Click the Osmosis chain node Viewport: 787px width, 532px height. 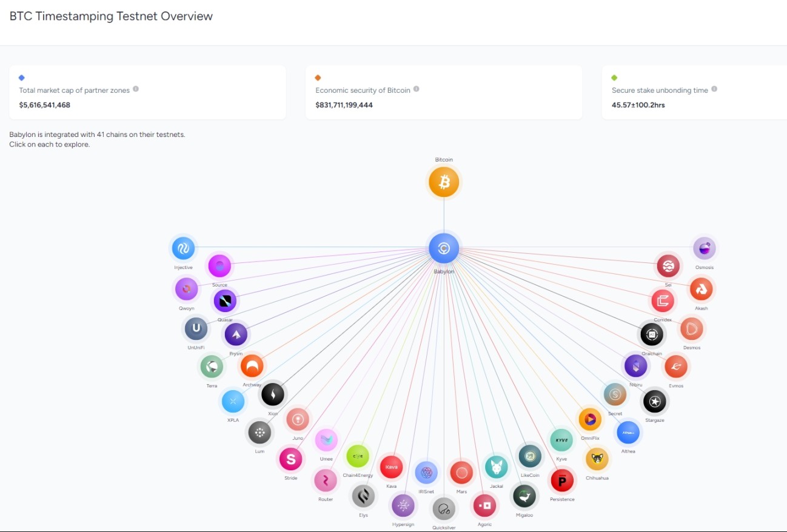pos(705,248)
